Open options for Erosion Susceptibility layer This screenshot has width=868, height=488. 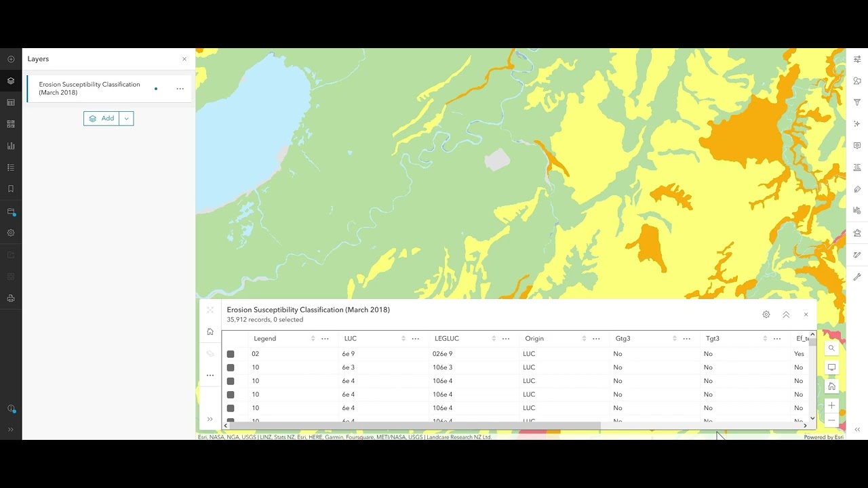(180, 89)
